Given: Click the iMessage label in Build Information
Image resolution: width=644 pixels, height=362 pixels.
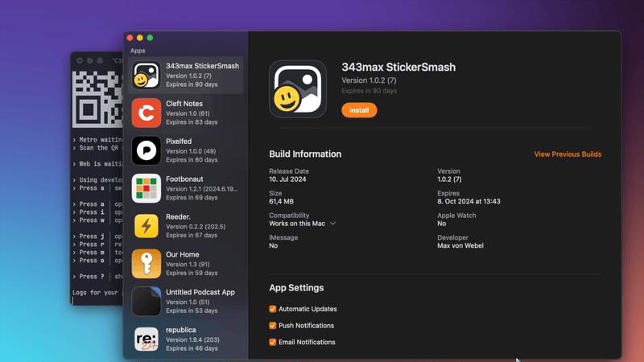Looking at the screenshot, I should point(283,237).
